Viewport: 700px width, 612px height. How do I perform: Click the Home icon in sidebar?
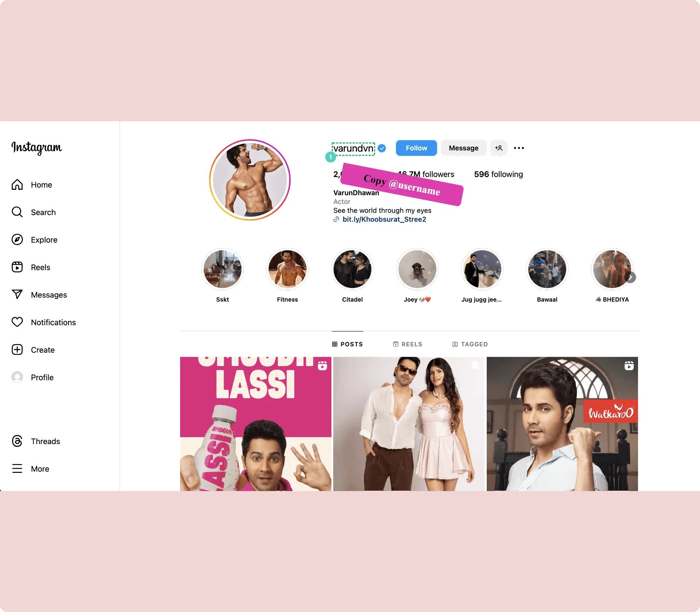pyautogui.click(x=18, y=184)
